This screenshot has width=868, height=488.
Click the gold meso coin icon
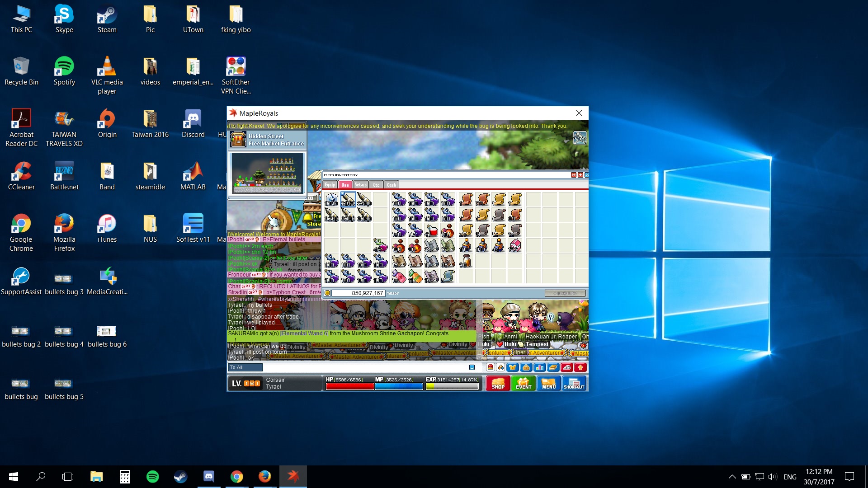pyautogui.click(x=327, y=293)
